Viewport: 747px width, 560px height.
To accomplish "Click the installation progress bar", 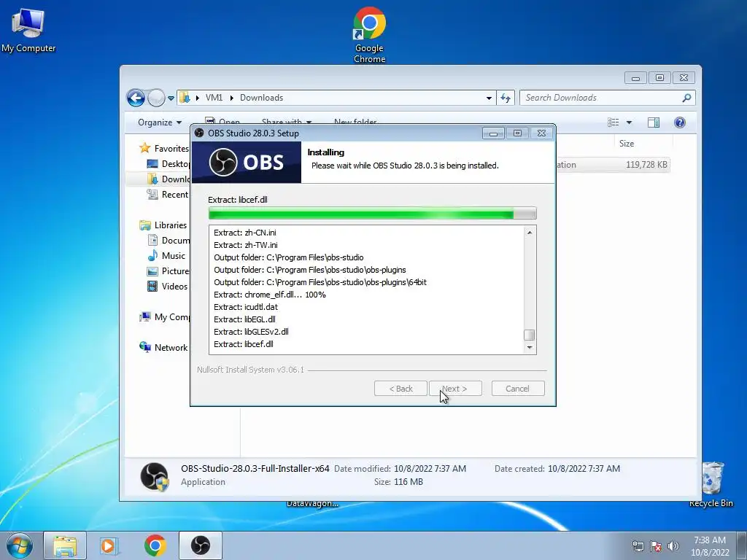I will [x=372, y=214].
